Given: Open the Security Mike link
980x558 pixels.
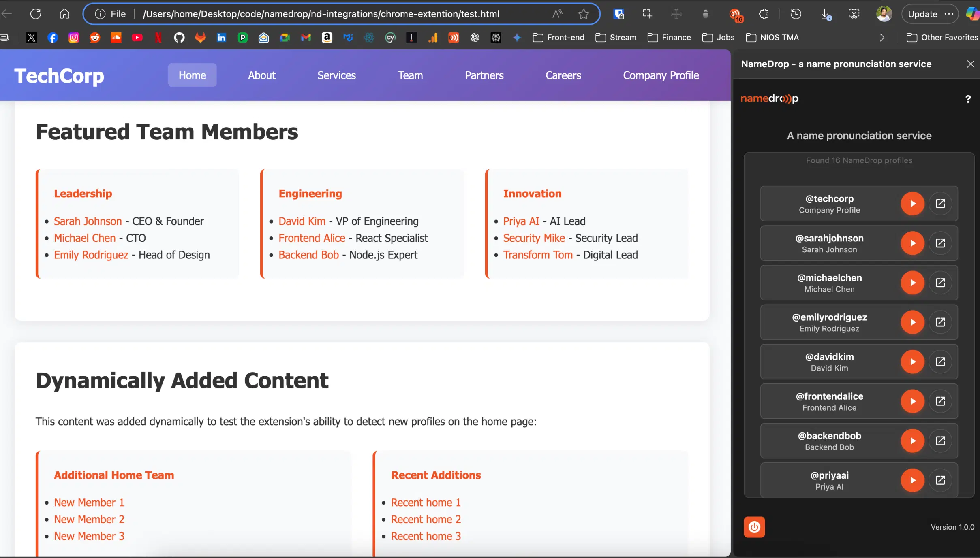Looking at the screenshot, I should pyautogui.click(x=534, y=238).
